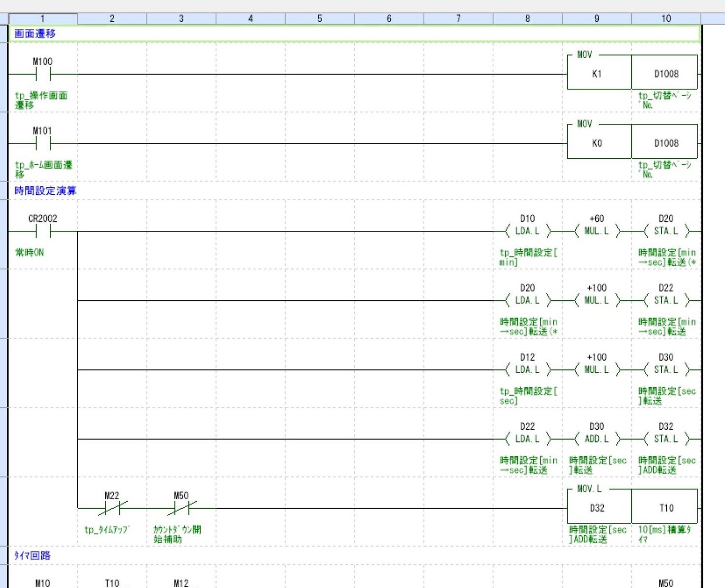Click the STA.L D22 instruction

pyautogui.click(x=666, y=300)
